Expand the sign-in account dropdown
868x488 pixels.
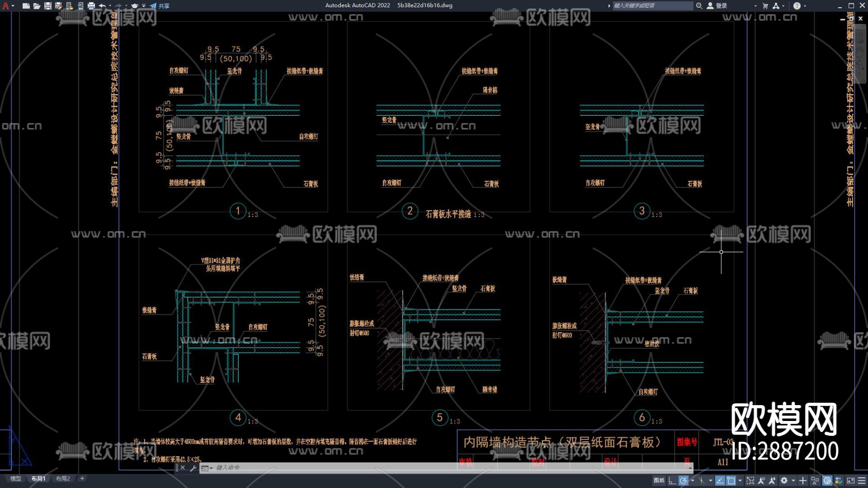755,6
